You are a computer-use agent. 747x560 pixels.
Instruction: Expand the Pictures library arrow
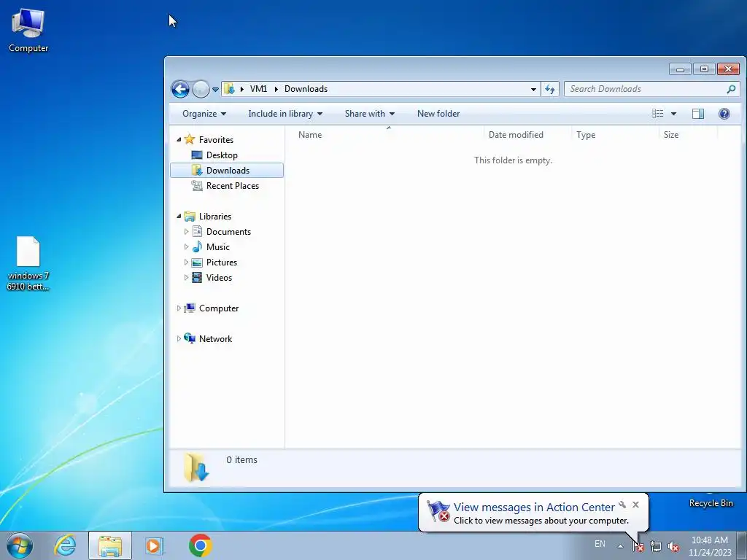pyautogui.click(x=186, y=262)
